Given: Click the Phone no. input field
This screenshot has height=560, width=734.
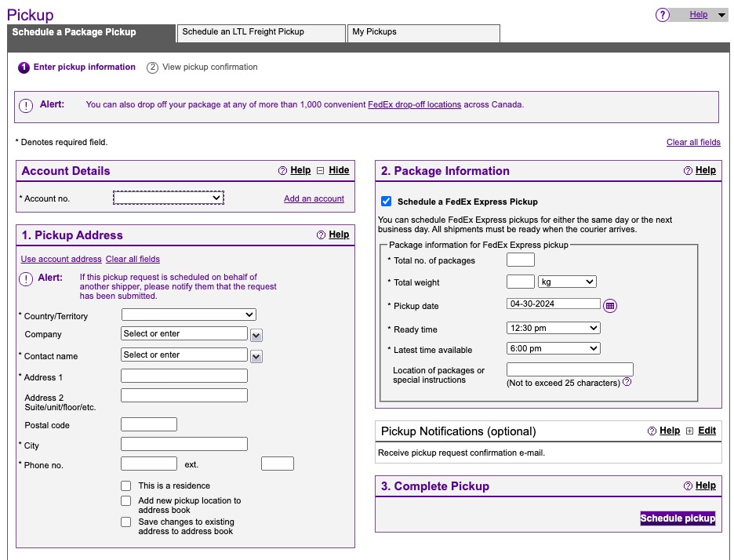Looking at the screenshot, I should [149, 464].
